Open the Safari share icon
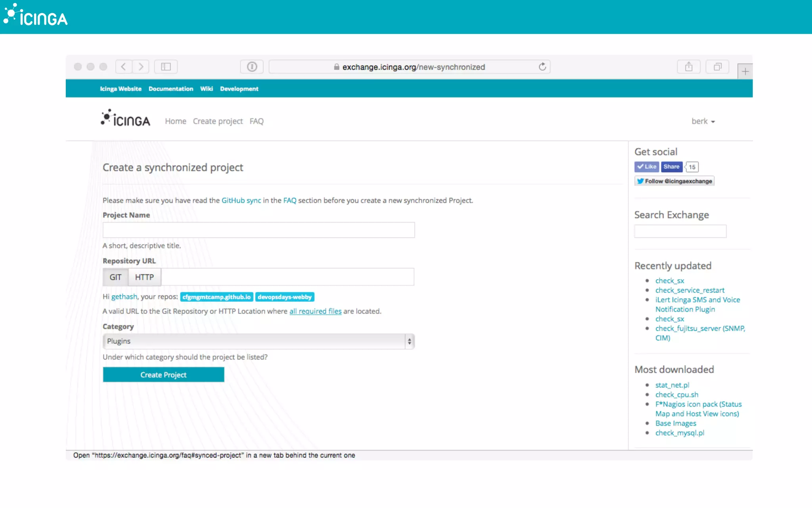The image size is (812, 508). 689,67
